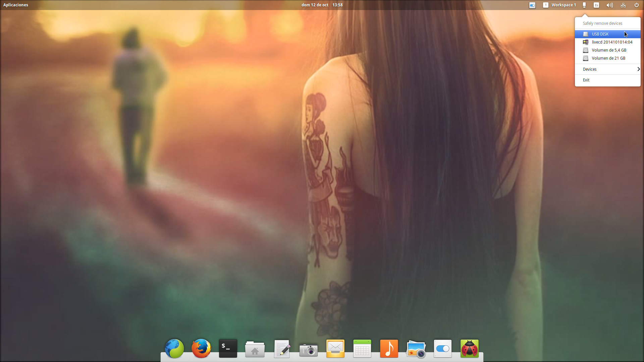
Task: Select livecd 2014101014:04 entry
Action: pyautogui.click(x=608, y=42)
